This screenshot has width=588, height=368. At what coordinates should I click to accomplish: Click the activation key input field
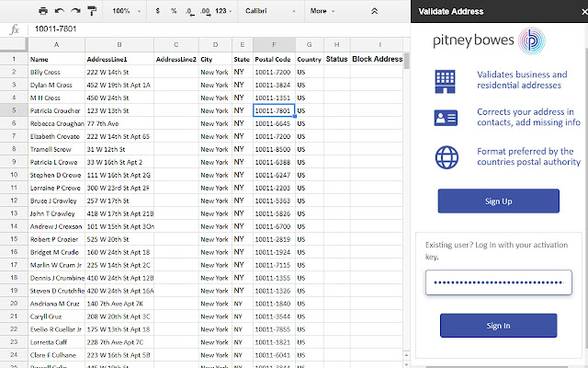click(498, 282)
